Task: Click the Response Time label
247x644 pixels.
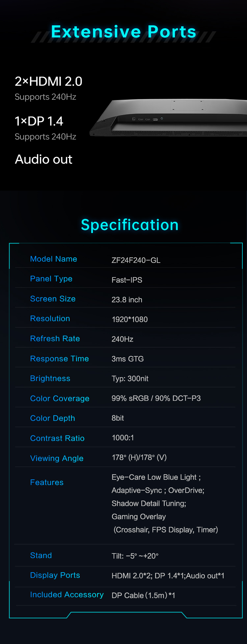Action: coord(59,359)
